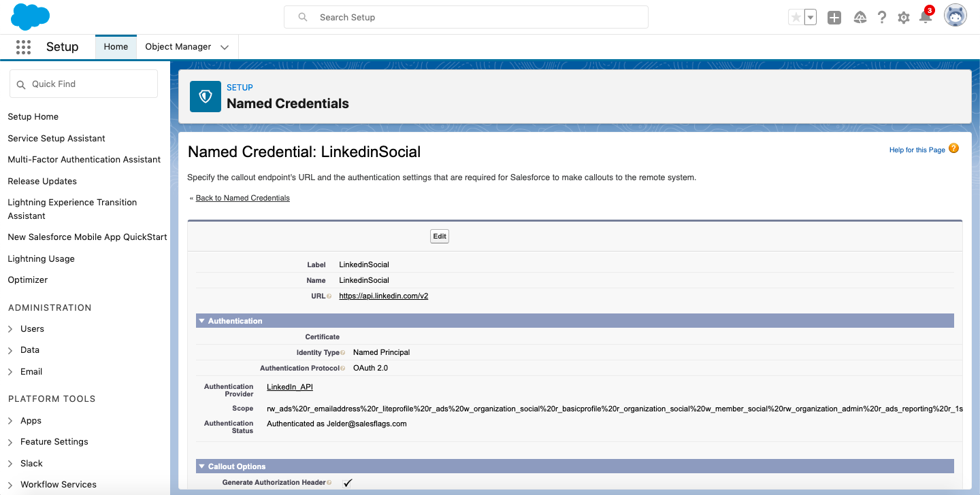This screenshot has height=495, width=980.
Task: Open the help question mark icon
Action: point(882,18)
